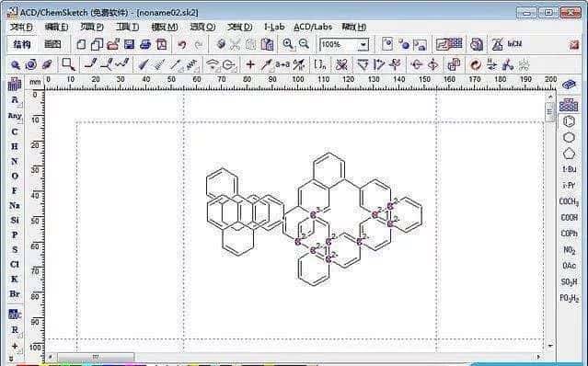
Task: Open the ACD/Labs menu
Action: tap(313, 27)
